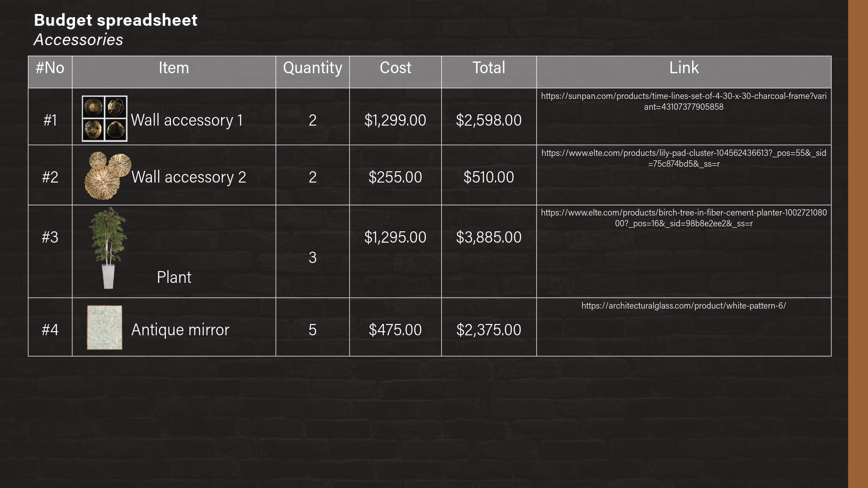Open the elte.com birch-tree planter link
This screenshot has height=488, width=868.
[x=684, y=218]
